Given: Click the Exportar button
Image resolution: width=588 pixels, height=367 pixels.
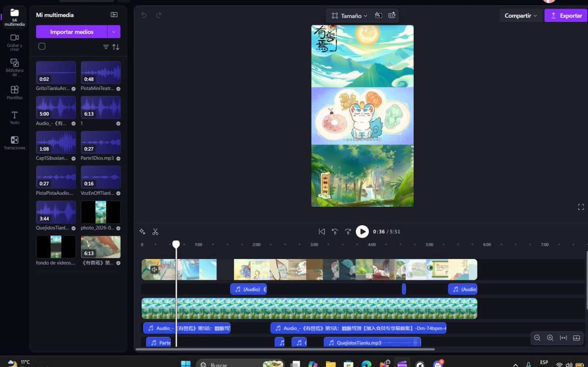Looking at the screenshot, I should click(566, 16).
